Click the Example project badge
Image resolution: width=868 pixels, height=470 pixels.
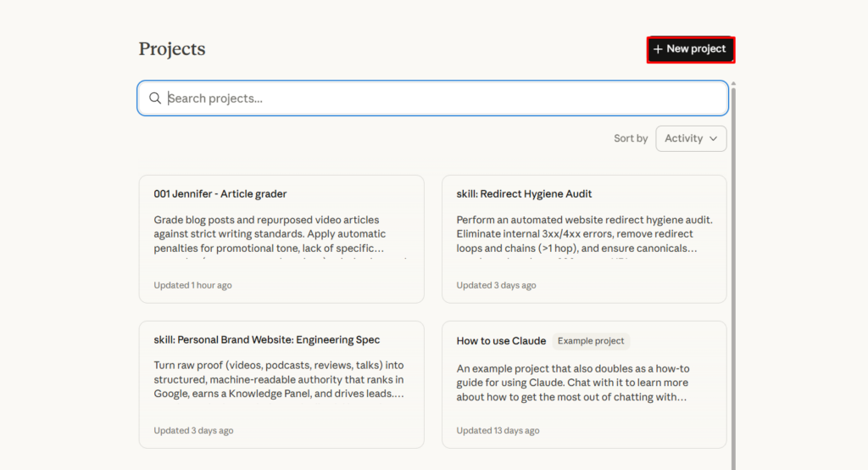point(591,341)
